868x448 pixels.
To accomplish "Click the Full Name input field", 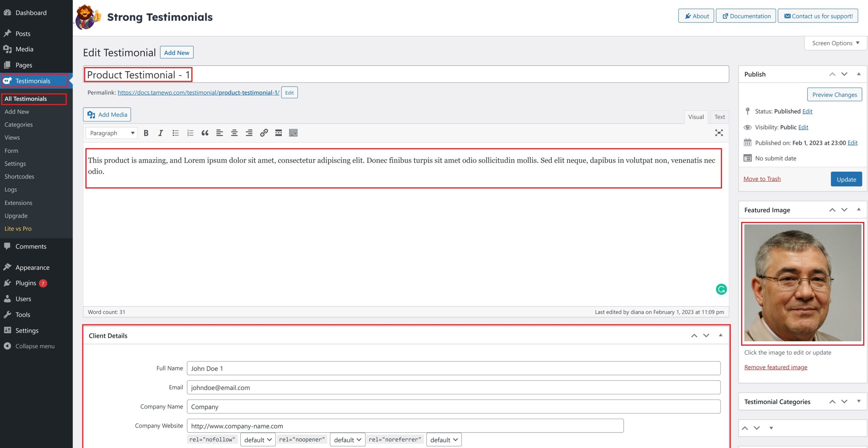I will pos(454,368).
